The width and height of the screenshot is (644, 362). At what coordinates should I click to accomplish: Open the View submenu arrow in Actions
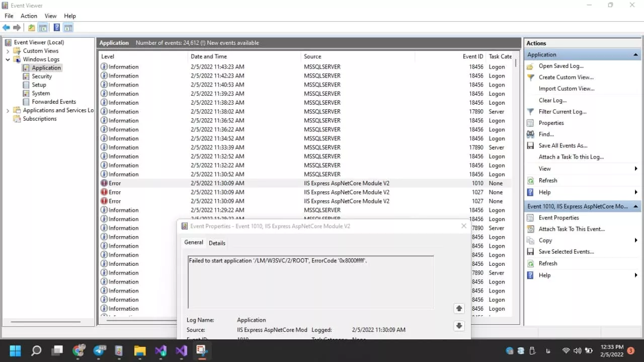636,169
